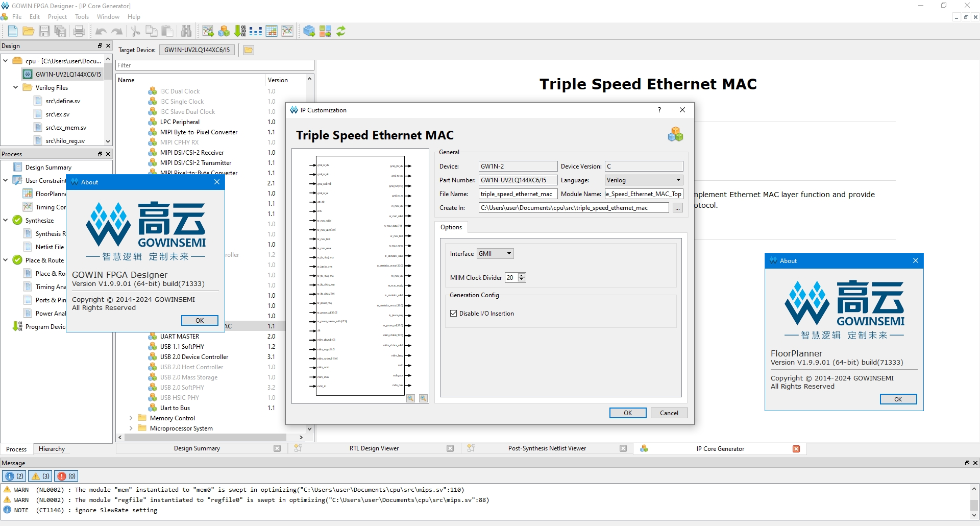Click the Create In browse button
Screen dimensions: 980x526
coord(678,208)
